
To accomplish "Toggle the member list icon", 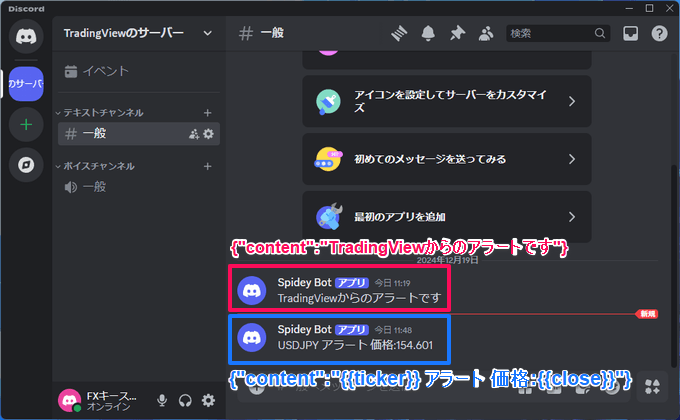I will [486, 33].
